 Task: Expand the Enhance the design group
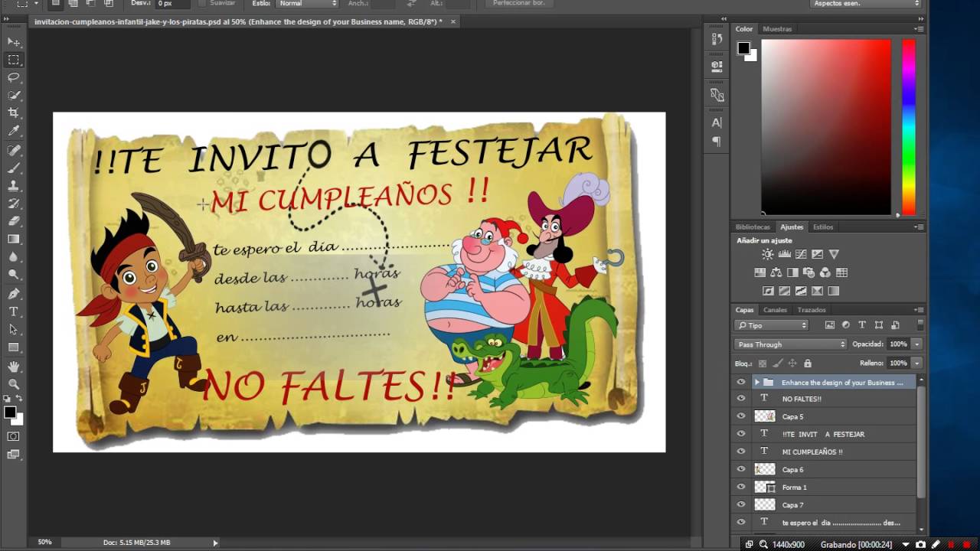tap(757, 382)
